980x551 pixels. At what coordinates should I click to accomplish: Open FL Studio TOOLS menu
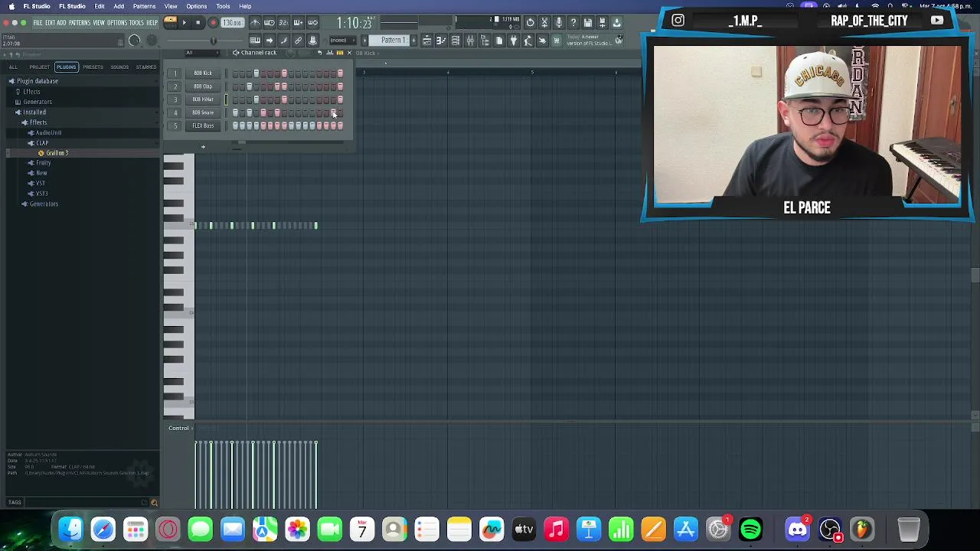click(136, 23)
